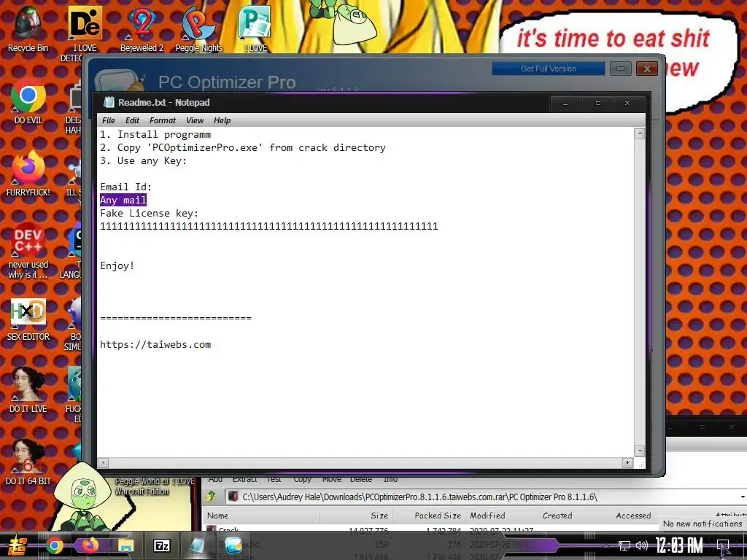Click the 'Fake License key:' line
The width and height of the screenshot is (747, 560).
149,214
